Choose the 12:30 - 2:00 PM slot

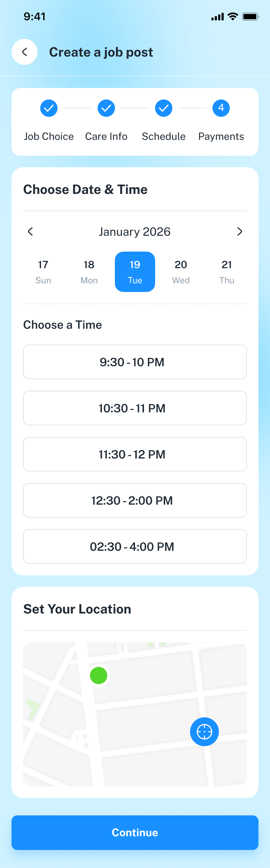tap(135, 500)
